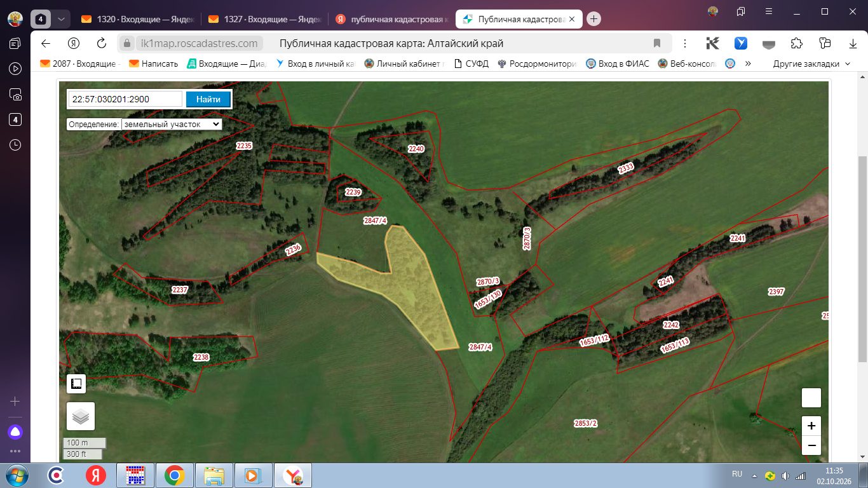Click parcel label 2239 on map
This screenshot has width=868, height=488.
(353, 192)
